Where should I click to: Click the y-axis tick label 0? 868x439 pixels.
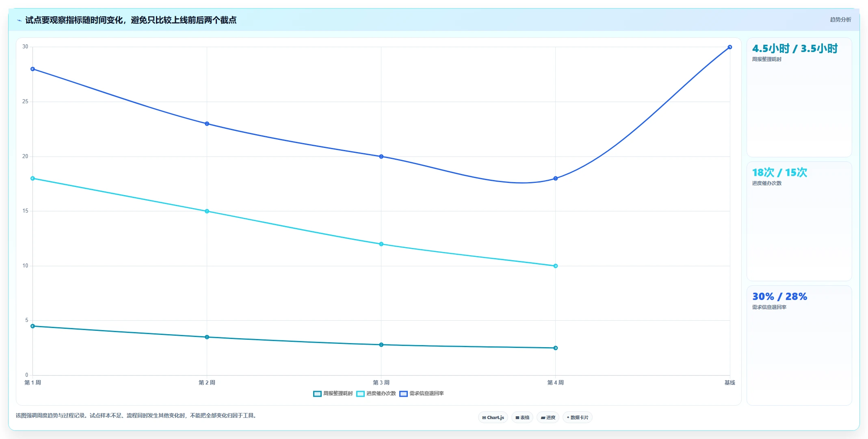tap(27, 375)
